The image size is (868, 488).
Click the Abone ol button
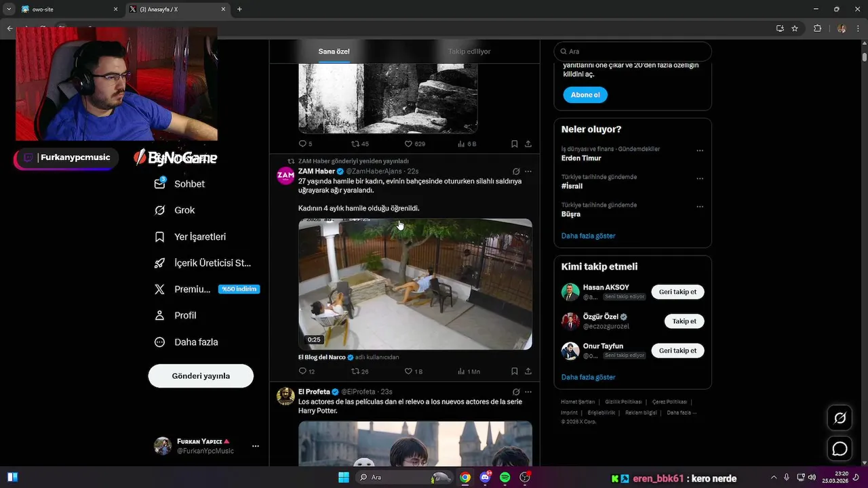click(x=585, y=95)
